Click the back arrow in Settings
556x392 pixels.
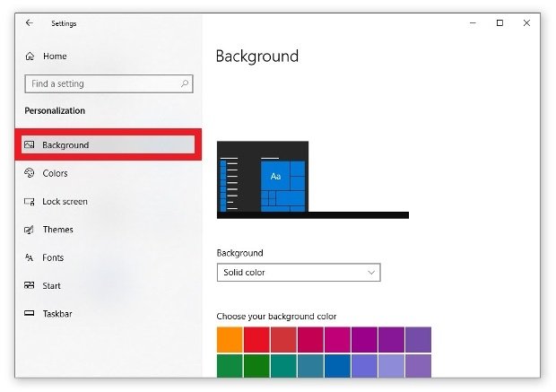click(29, 23)
